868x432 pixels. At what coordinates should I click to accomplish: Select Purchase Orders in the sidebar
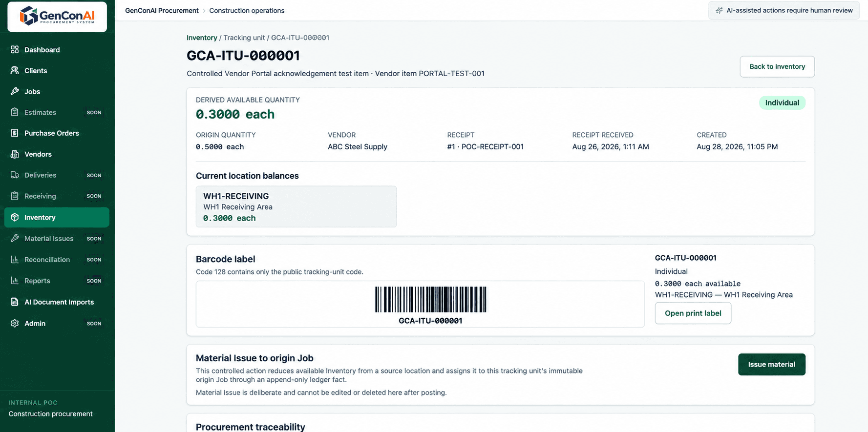tap(57, 133)
